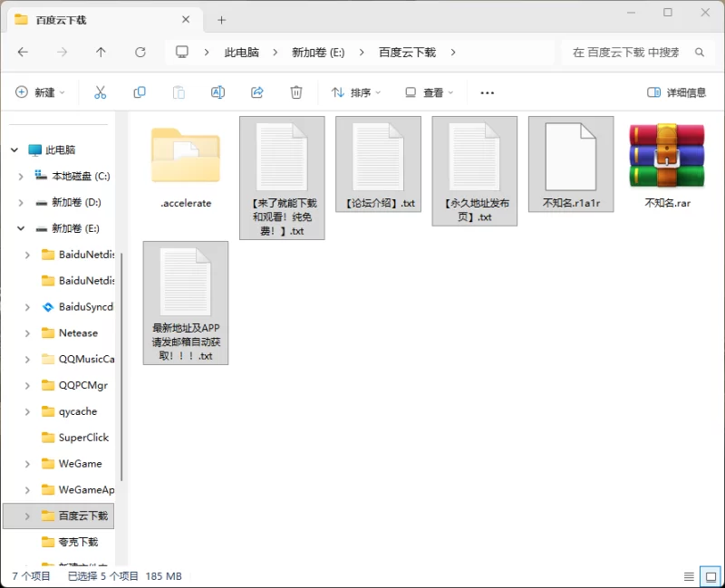Navigate back with the left arrow
The height and width of the screenshot is (588, 725).
tap(23, 53)
